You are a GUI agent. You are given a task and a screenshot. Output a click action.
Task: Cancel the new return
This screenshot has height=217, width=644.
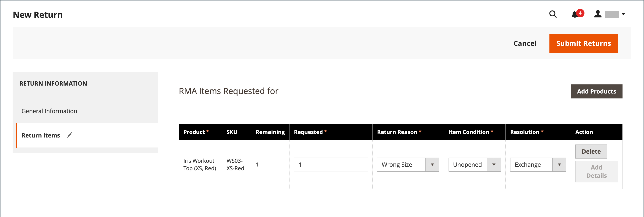pos(525,43)
